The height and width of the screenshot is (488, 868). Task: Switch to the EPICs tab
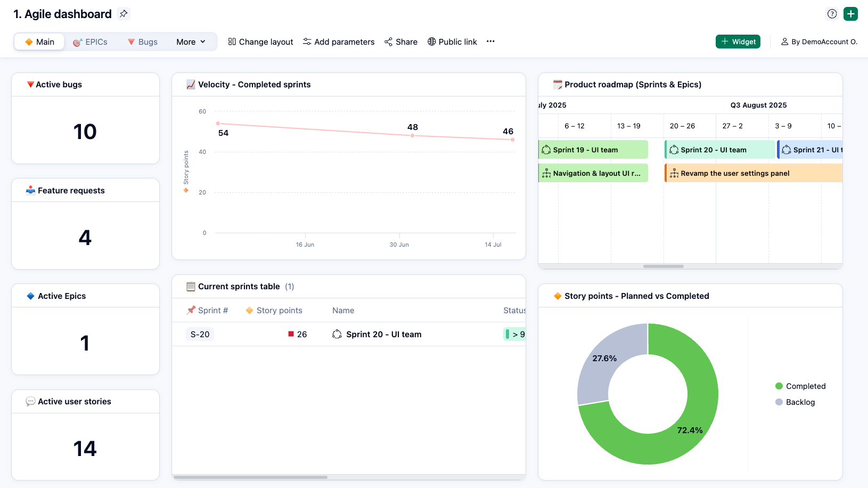point(91,42)
